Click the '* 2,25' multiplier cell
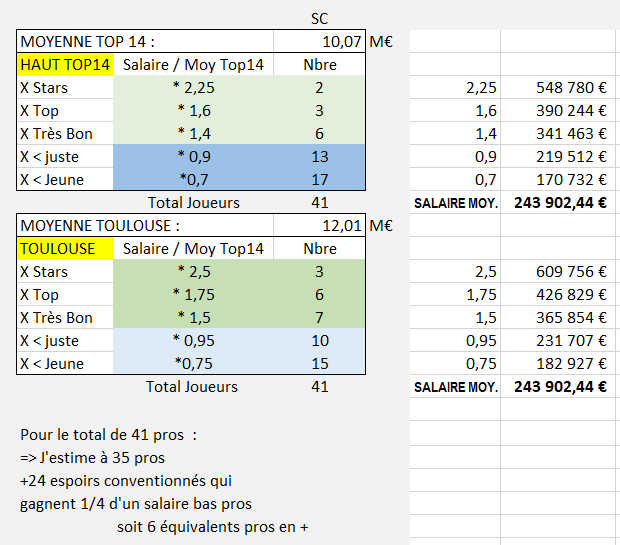The width and height of the screenshot is (620, 545). (193, 87)
